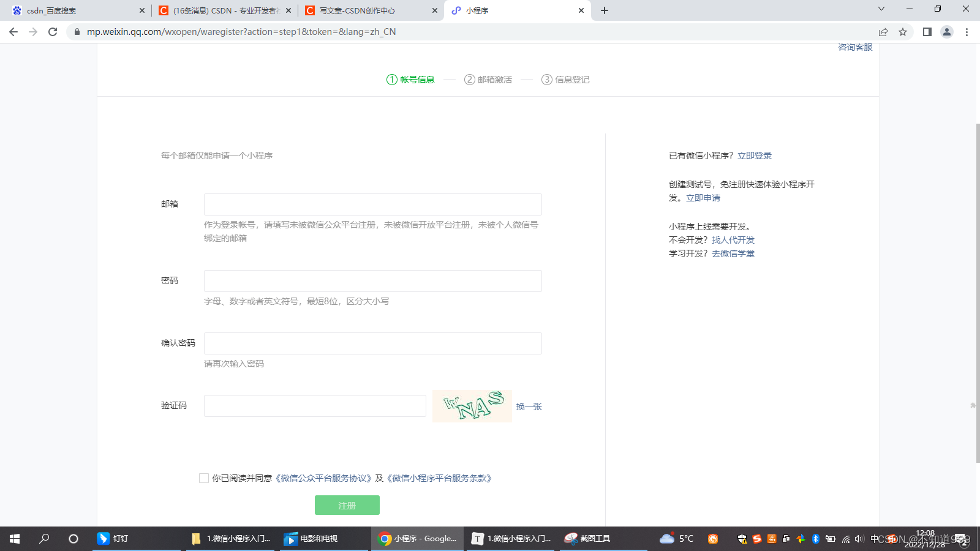This screenshot has height=551, width=980.
Task: Click the 咨询客服 link
Action: tap(855, 47)
